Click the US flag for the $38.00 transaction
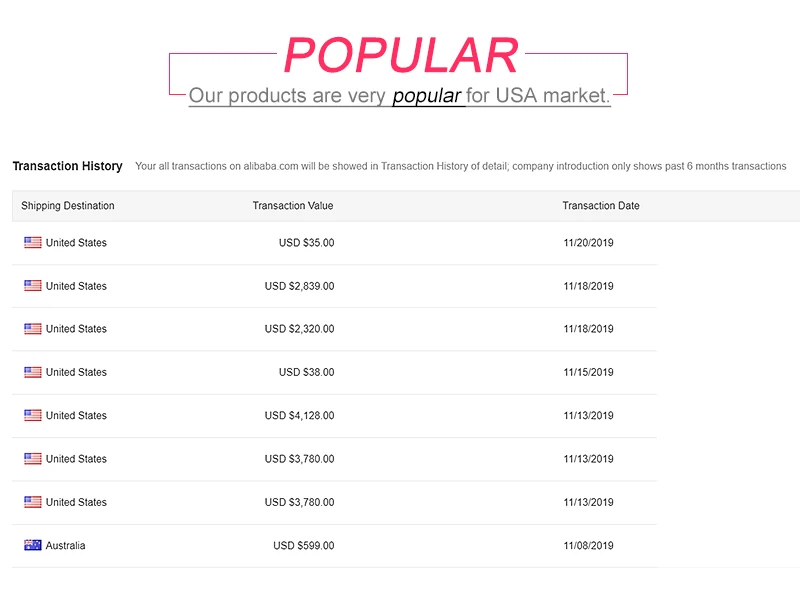This screenshot has width=800, height=600. [33, 372]
